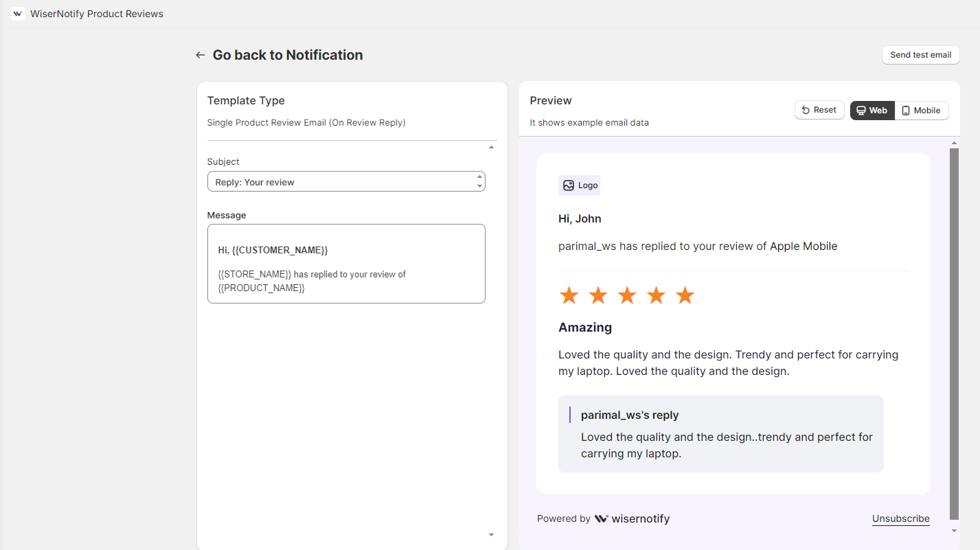Reset the email template preview
This screenshot has width=980, height=550.
click(819, 111)
